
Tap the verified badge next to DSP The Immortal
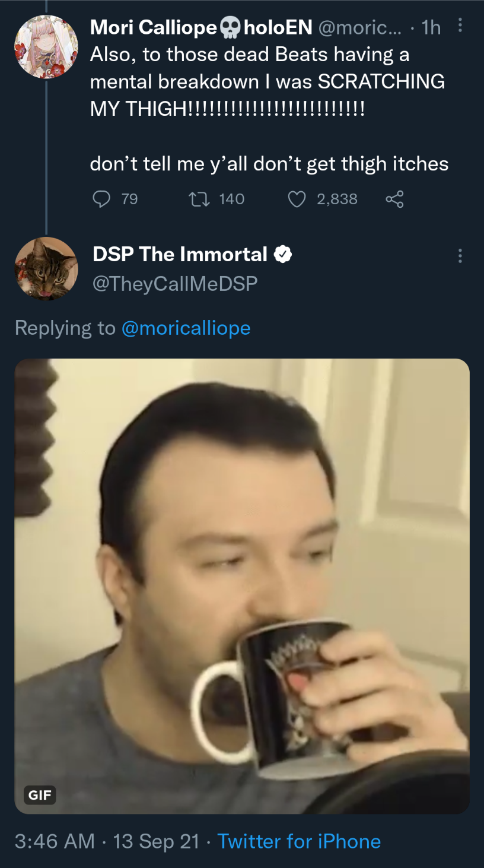pyautogui.click(x=283, y=255)
